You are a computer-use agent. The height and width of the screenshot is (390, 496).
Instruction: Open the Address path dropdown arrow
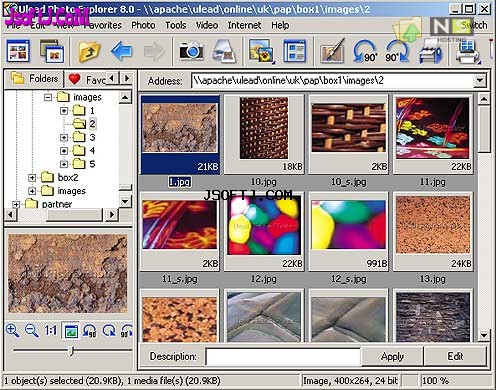tap(480, 80)
